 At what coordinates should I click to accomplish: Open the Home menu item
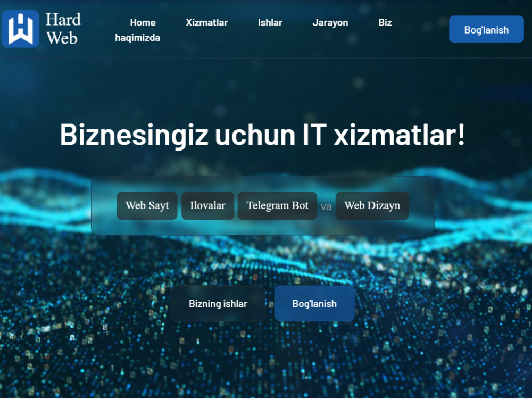(x=143, y=22)
